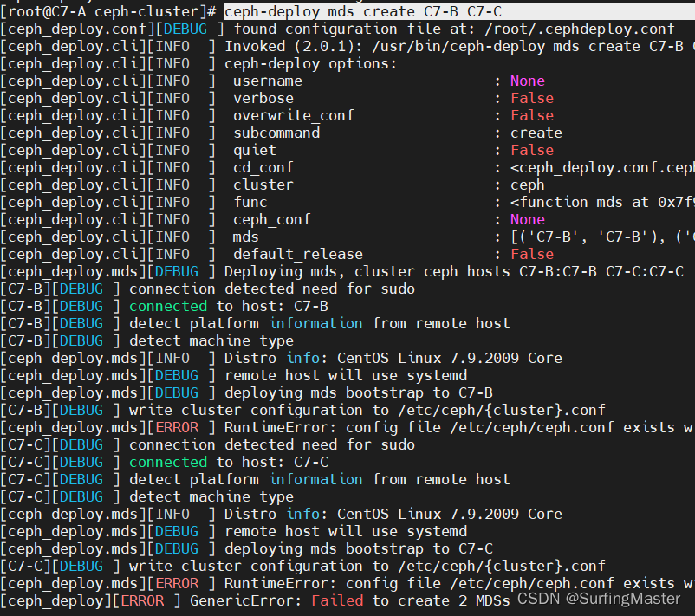Screen dimensions: 695x616
Task: Click the shell prompt '[root@C7-A ceph-cluster]#'
Action: click(x=108, y=11)
